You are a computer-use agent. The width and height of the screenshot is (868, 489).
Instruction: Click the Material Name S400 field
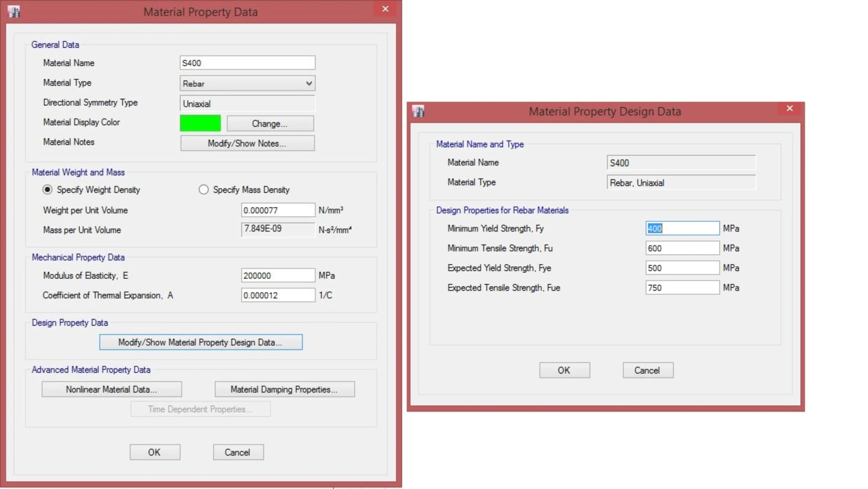(247, 63)
